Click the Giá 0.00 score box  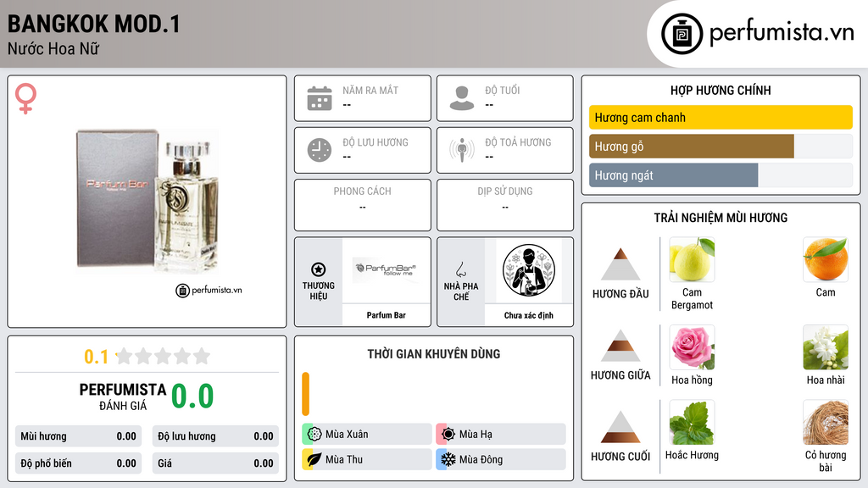(x=215, y=463)
